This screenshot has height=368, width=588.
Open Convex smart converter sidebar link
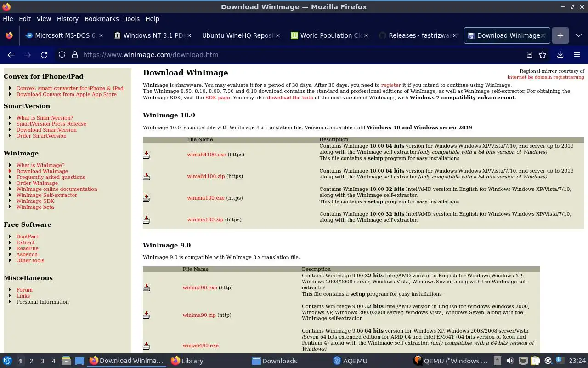(x=70, y=88)
